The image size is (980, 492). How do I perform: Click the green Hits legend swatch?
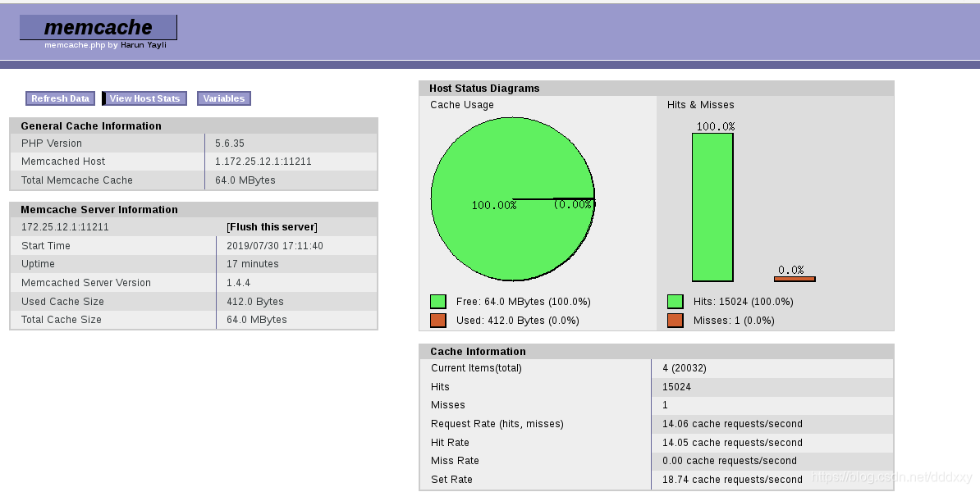[x=675, y=302]
